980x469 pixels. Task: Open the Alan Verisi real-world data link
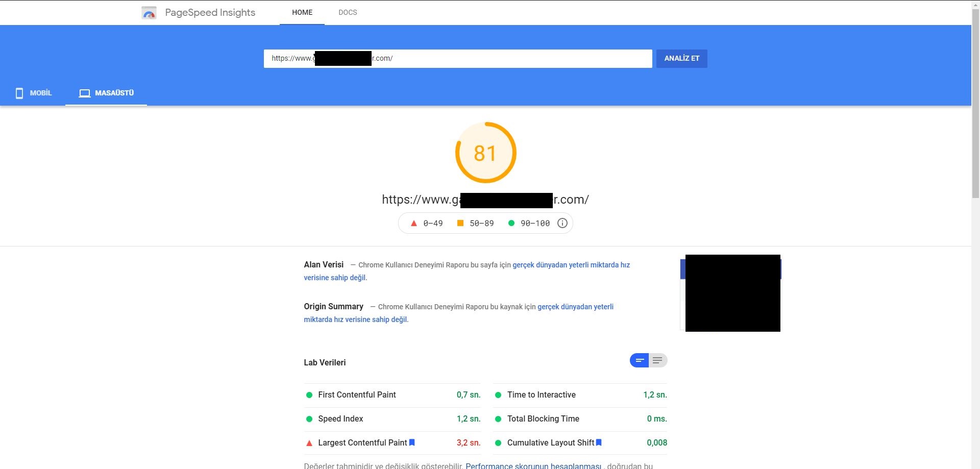tap(571, 265)
